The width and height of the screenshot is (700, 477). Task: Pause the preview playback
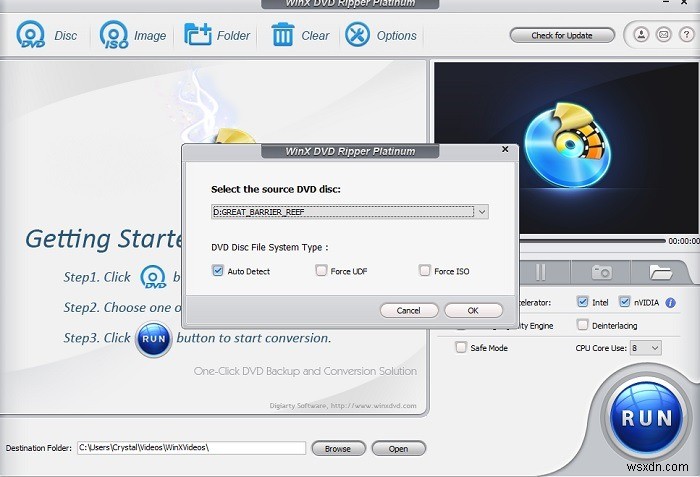(540, 272)
